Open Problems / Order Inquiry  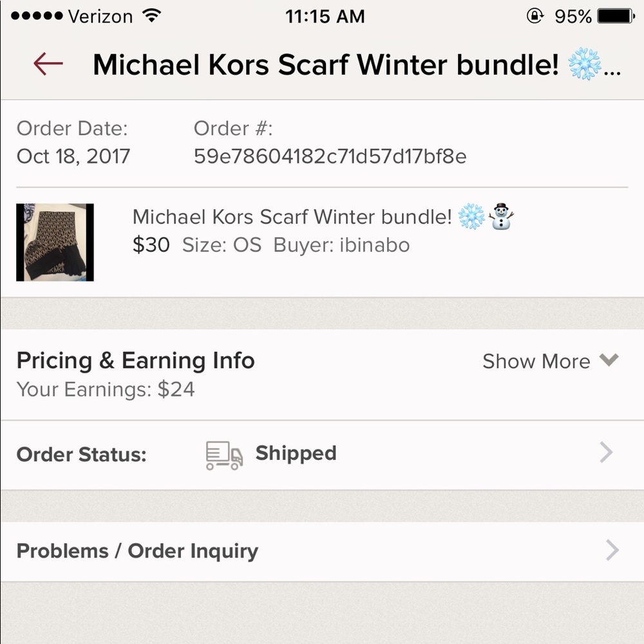point(138,551)
